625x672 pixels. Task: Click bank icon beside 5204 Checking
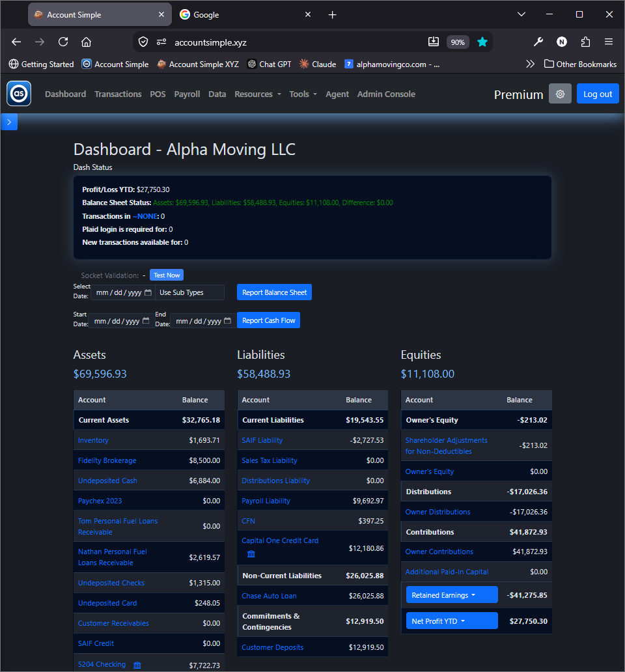point(137,665)
